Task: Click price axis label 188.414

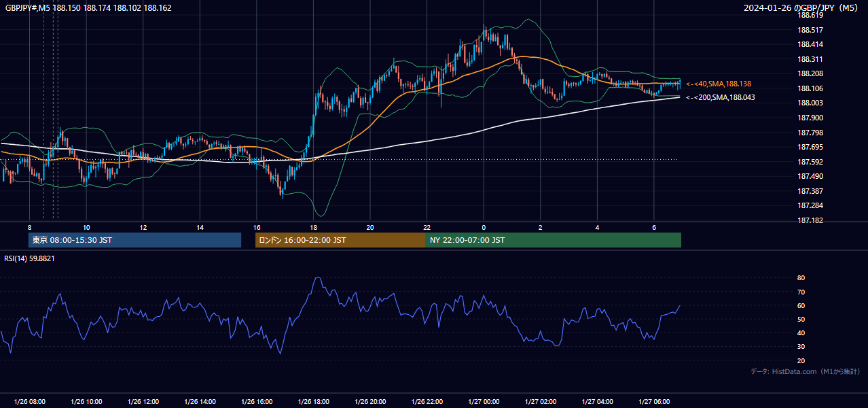Action: coord(810,44)
